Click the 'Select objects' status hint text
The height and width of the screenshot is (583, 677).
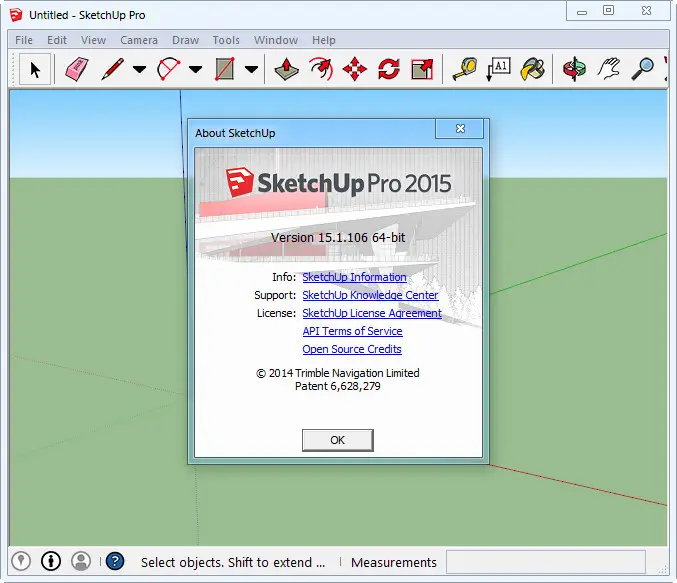point(233,562)
